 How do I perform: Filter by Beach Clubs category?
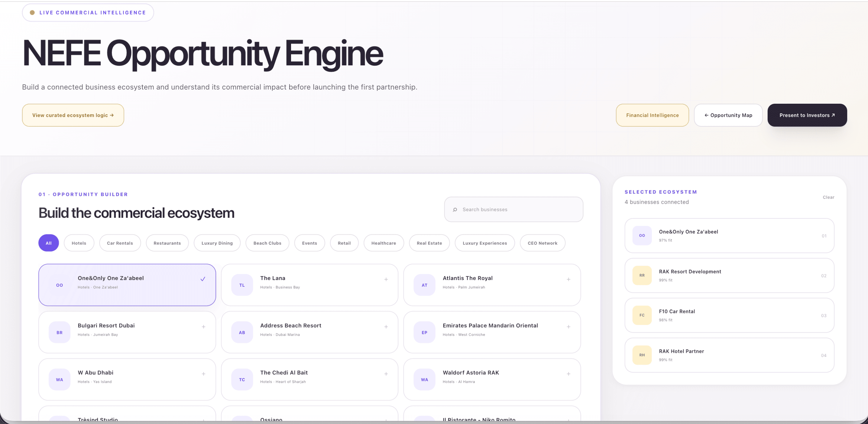[267, 243]
